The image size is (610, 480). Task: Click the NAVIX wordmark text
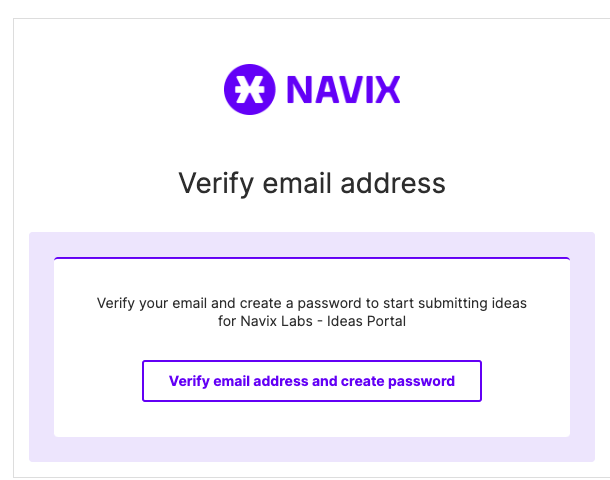click(343, 90)
